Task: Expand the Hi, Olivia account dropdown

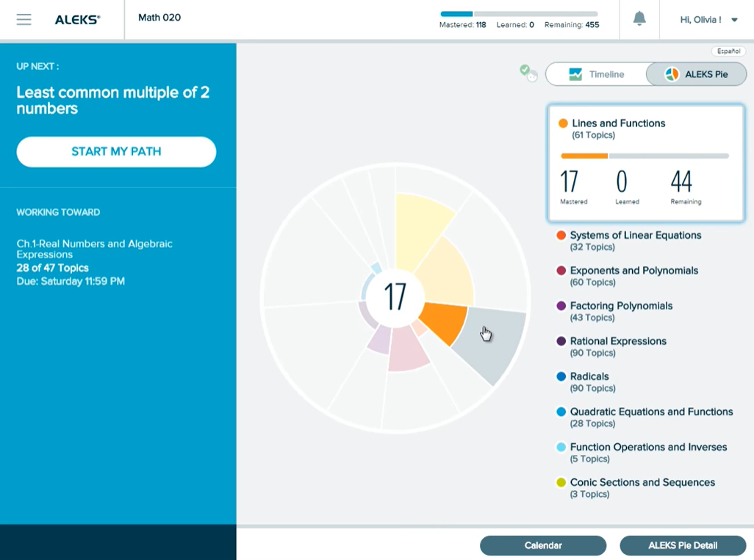Action: pyautogui.click(x=708, y=20)
